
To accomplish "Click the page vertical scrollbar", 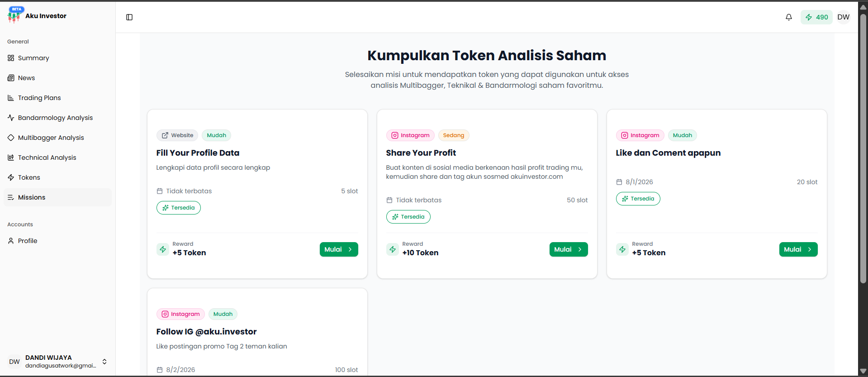I will click(x=863, y=149).
